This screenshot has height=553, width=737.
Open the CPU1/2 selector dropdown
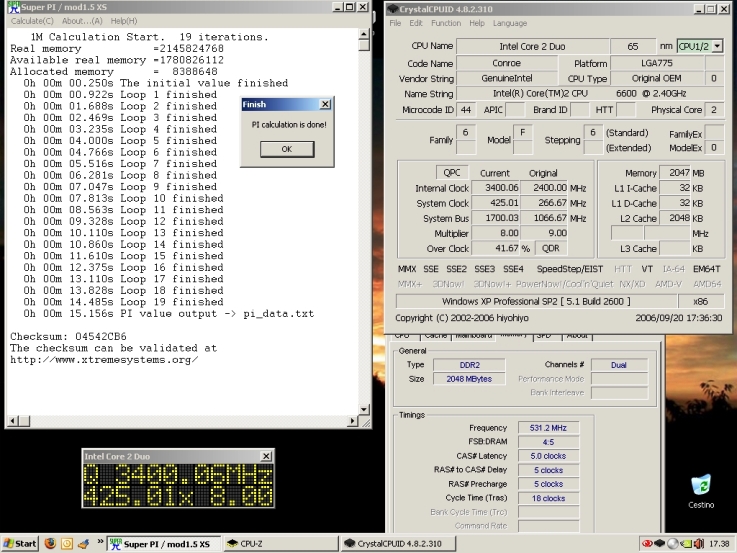(717, 46)
